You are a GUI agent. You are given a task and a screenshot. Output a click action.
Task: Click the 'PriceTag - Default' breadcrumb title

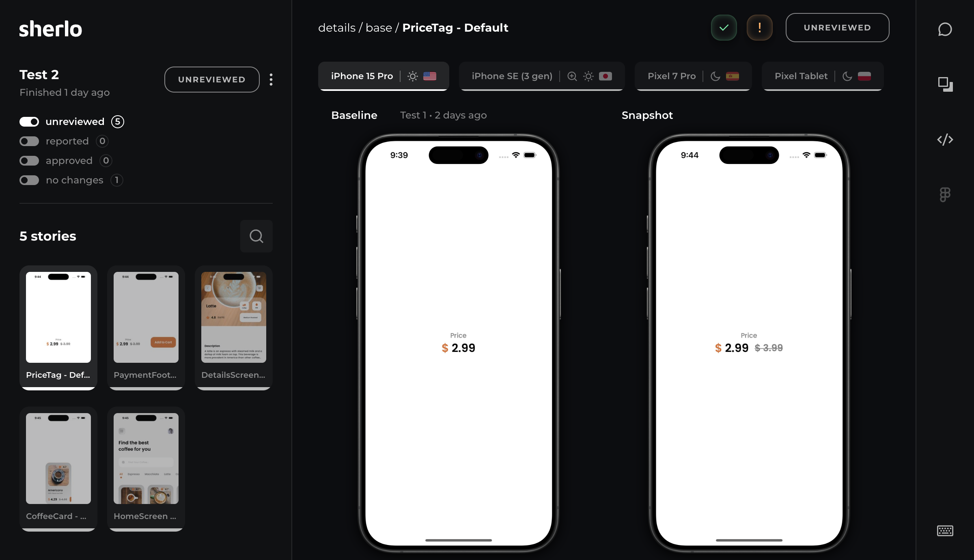(x=455, y=28)
